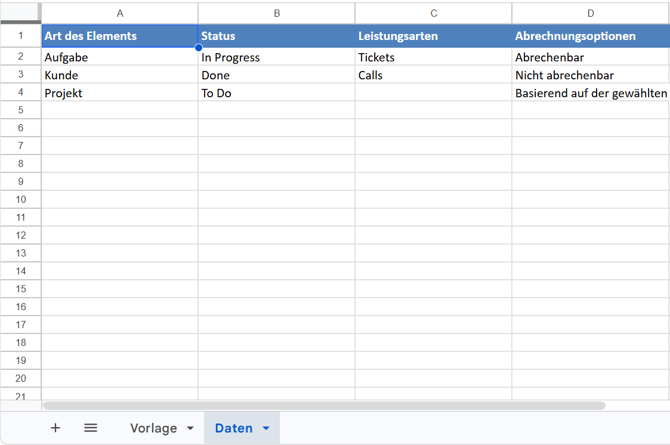Expand the Daten tab dropdown arrow
Viewport: 670px width, 445px height.
click(x=266, y=429)
